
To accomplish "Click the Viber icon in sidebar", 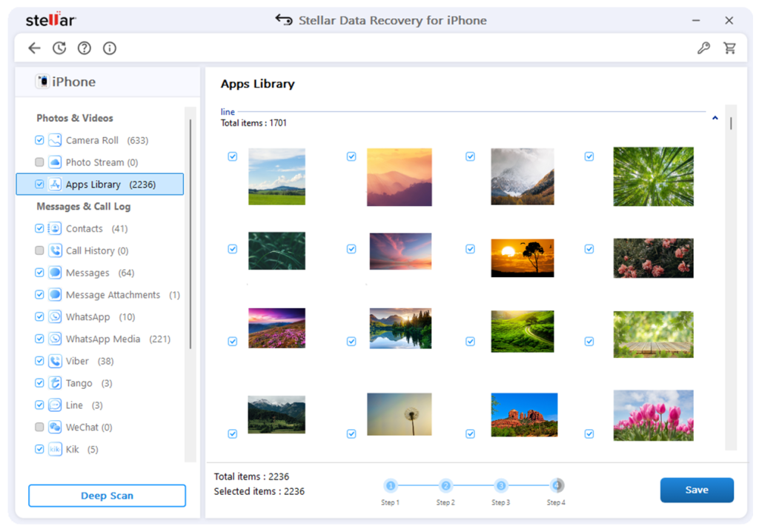I will point(55,362).
